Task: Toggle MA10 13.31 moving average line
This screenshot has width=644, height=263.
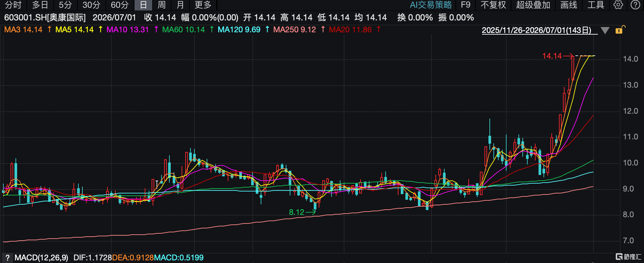Action: [128, 30]
